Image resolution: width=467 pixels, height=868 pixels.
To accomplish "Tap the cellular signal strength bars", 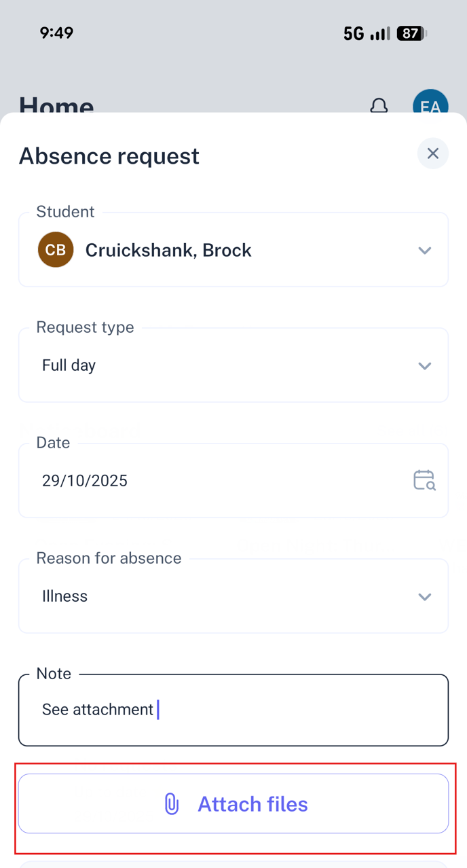I will 380,33.
